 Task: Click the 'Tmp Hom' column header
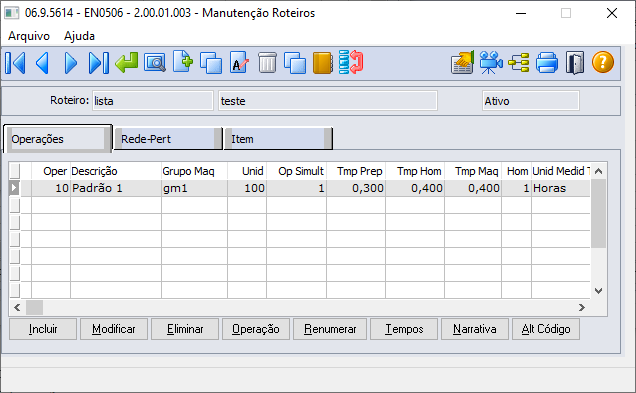coord(415,171)
